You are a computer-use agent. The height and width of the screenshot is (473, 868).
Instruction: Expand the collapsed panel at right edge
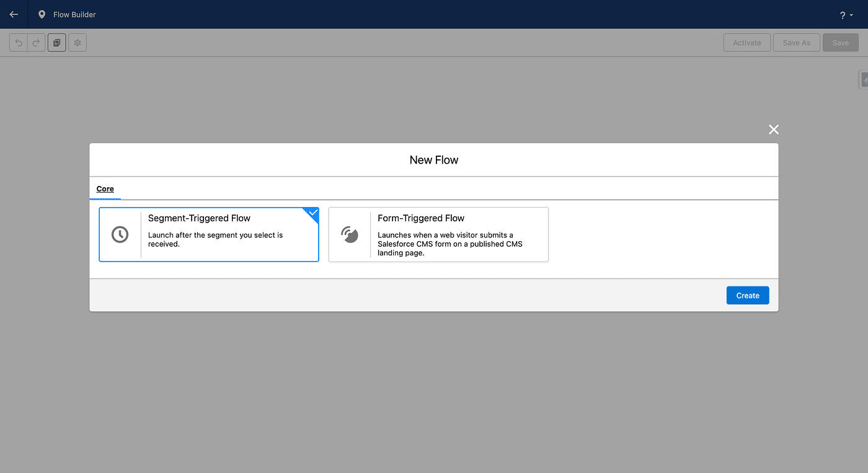(864, 79)
